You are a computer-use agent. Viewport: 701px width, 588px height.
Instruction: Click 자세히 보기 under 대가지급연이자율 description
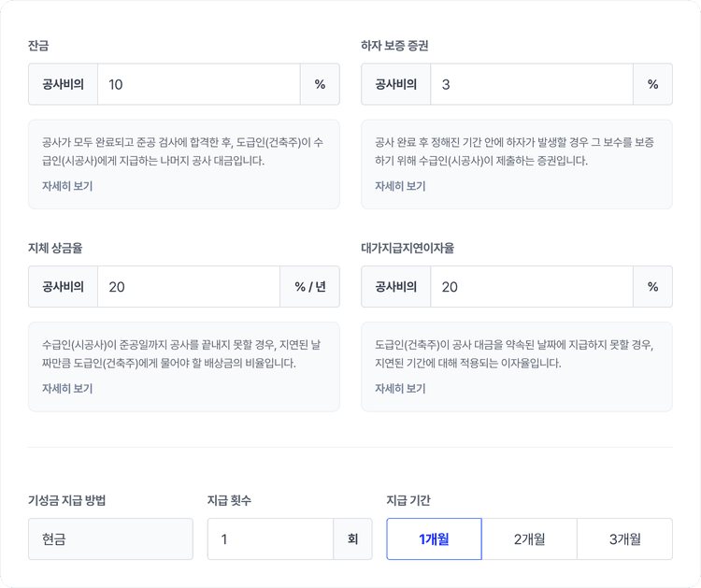(x=400, y=389)
